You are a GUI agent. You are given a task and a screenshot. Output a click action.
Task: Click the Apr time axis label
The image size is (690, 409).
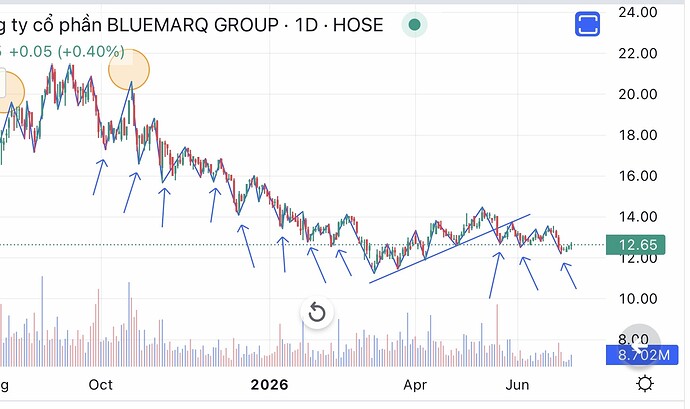coord(415,385)
